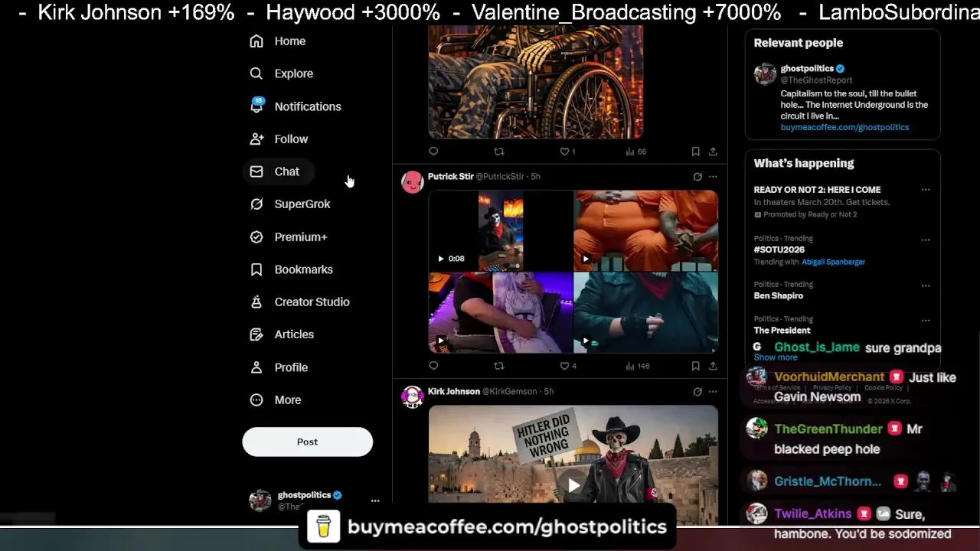Open Creator Studio in sidebar
This screenshot has width=980, height=551.
point(299,302)
